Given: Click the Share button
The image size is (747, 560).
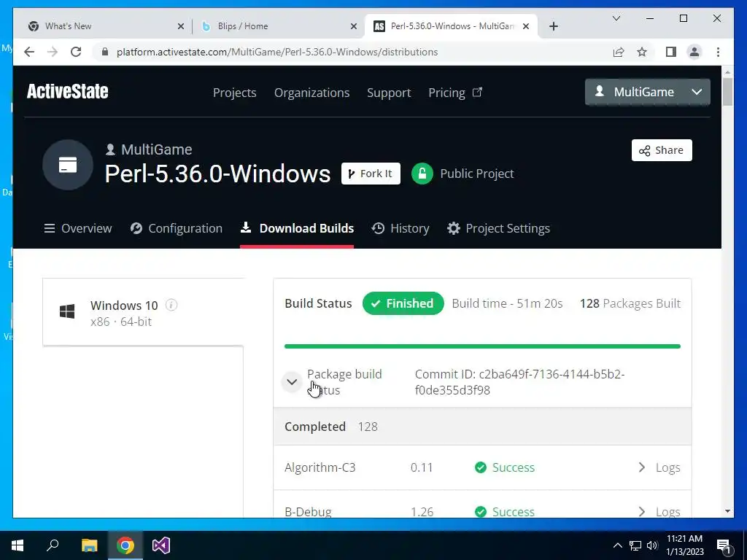Looking at the screenshot, I should 662,150.
